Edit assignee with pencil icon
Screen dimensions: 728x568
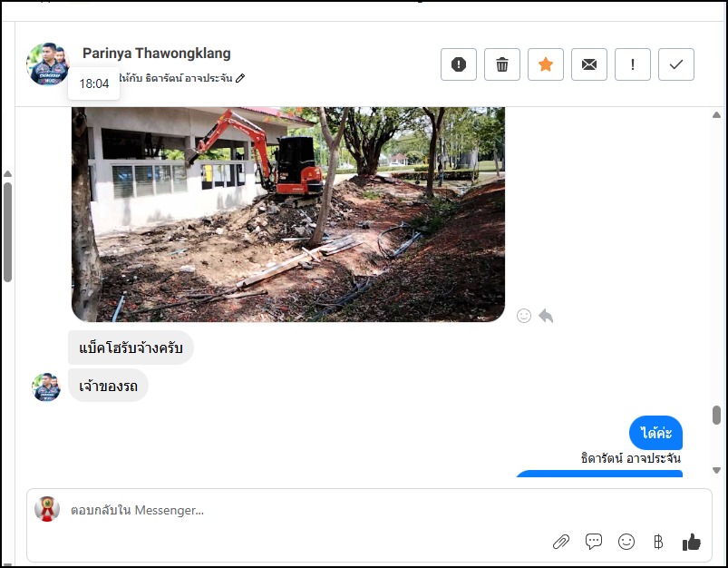(x=240, y=78)
